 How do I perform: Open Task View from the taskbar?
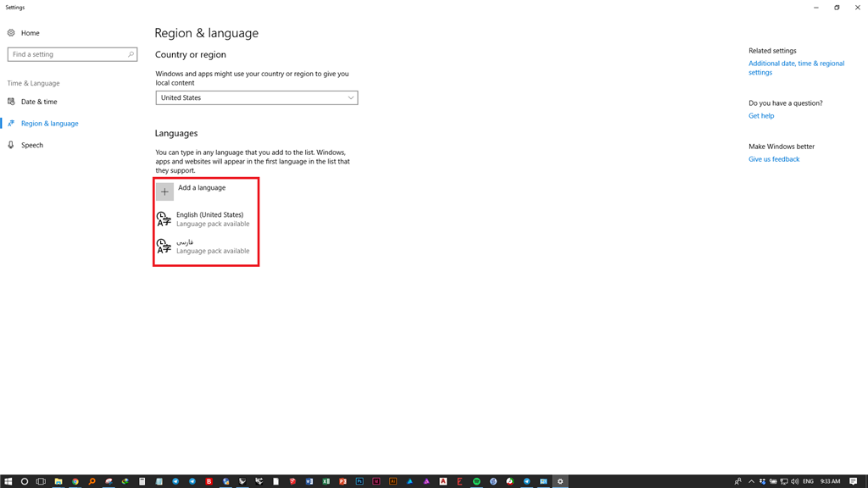(41, 481)
